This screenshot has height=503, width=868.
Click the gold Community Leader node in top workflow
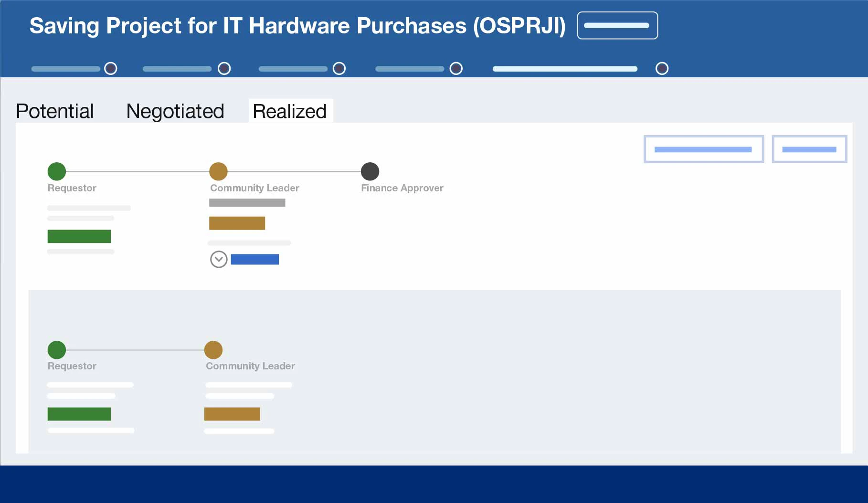(218, 171)
